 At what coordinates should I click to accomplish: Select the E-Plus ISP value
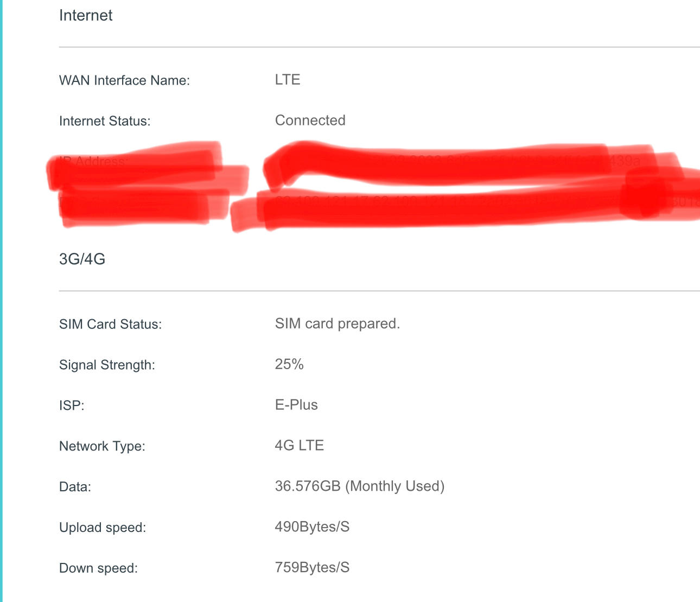296,405
